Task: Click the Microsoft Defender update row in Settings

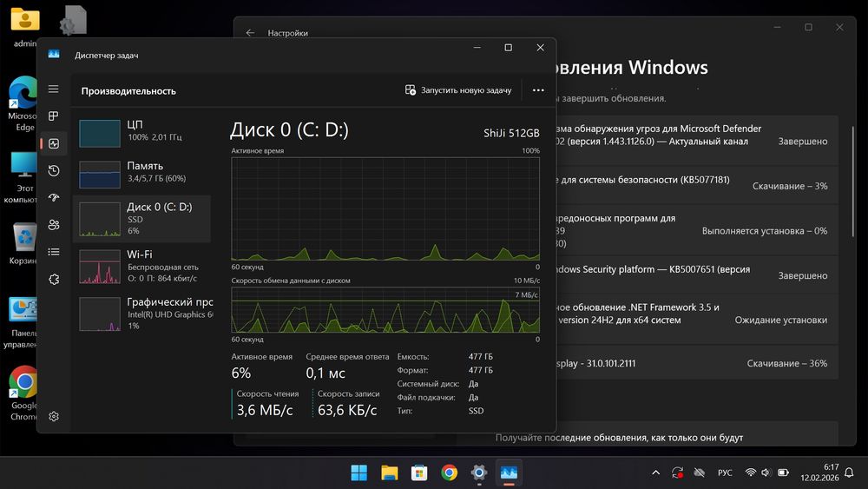Action: point(698,141)
